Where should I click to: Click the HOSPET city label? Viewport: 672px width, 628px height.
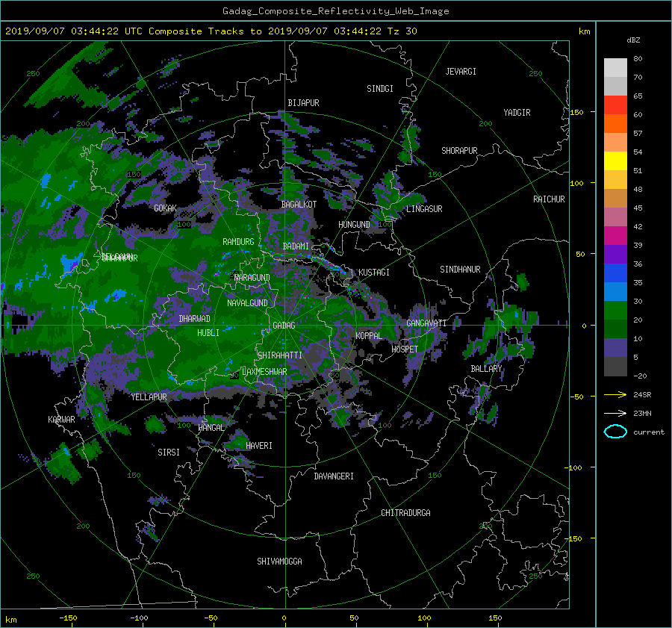pyautogui.click(x=405, y=349)
